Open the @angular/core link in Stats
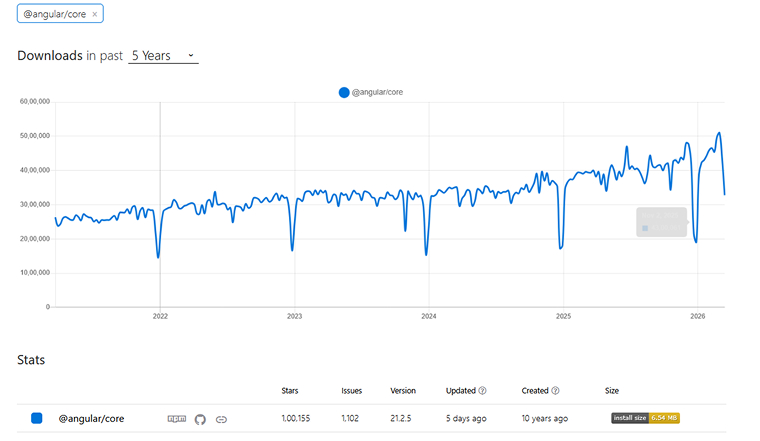 (91, 418)
